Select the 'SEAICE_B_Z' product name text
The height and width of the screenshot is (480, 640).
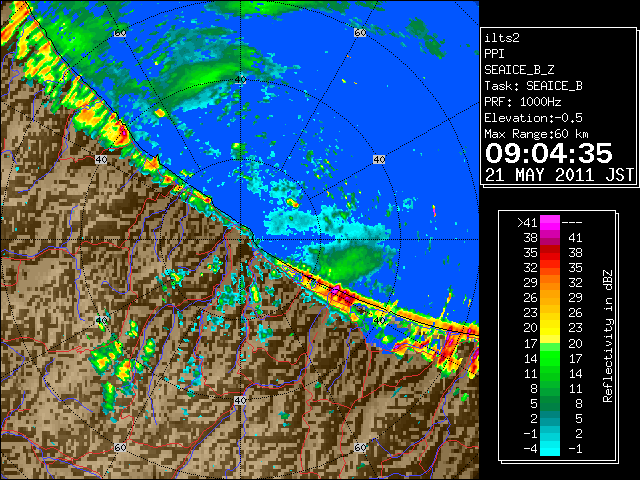click(x=519, y=70)
